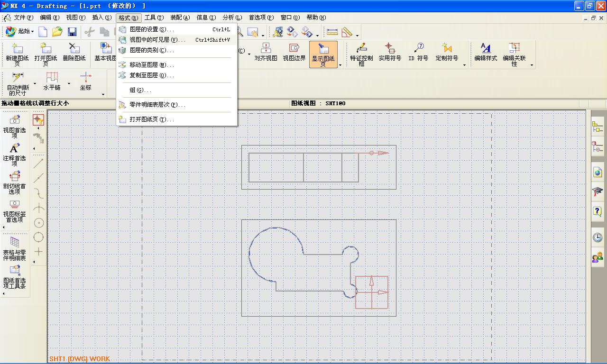Viewport: 607px width, 364px height.
Task: Expand the measure toolbar options arrow
Action: coord(357,36)
